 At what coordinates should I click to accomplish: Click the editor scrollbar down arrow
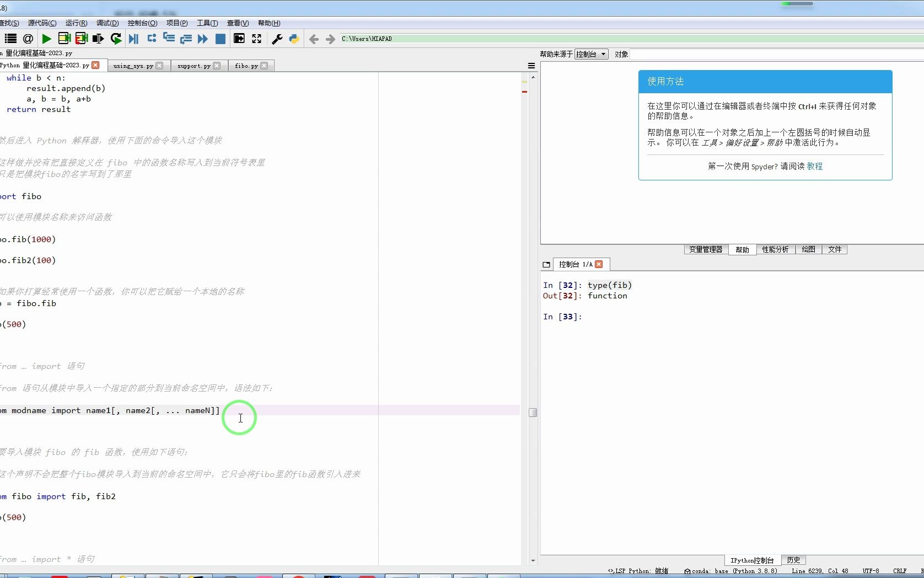pos(533,560)
